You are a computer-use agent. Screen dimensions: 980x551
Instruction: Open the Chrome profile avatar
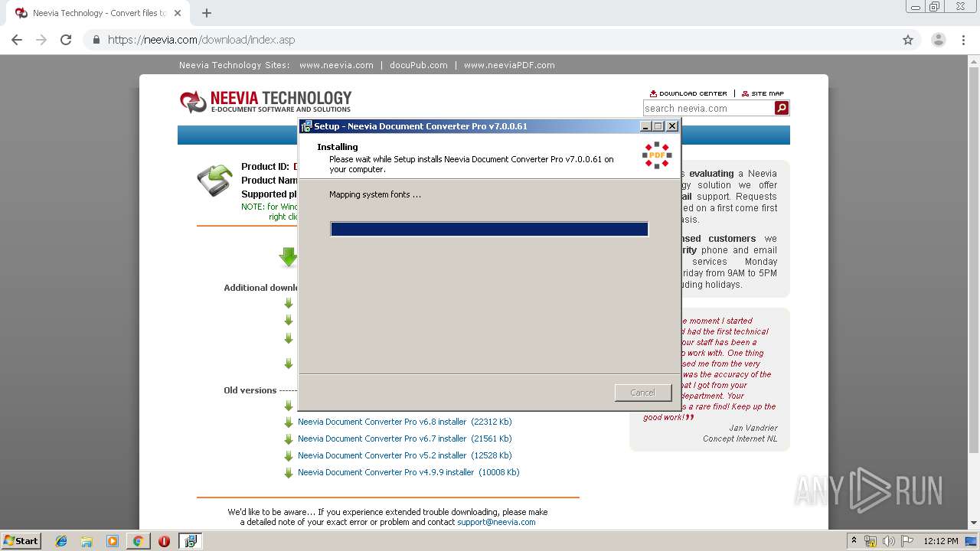[938, 40]
